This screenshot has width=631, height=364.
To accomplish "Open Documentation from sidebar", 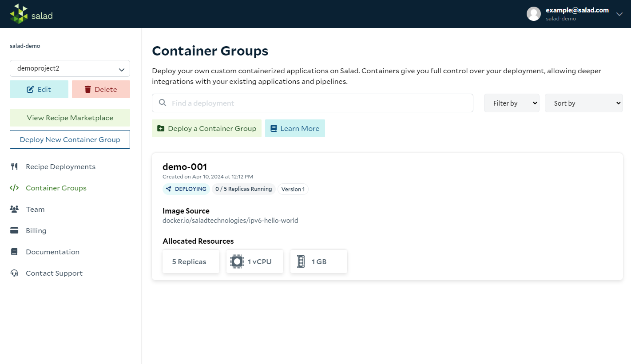I will coord(52,252).
